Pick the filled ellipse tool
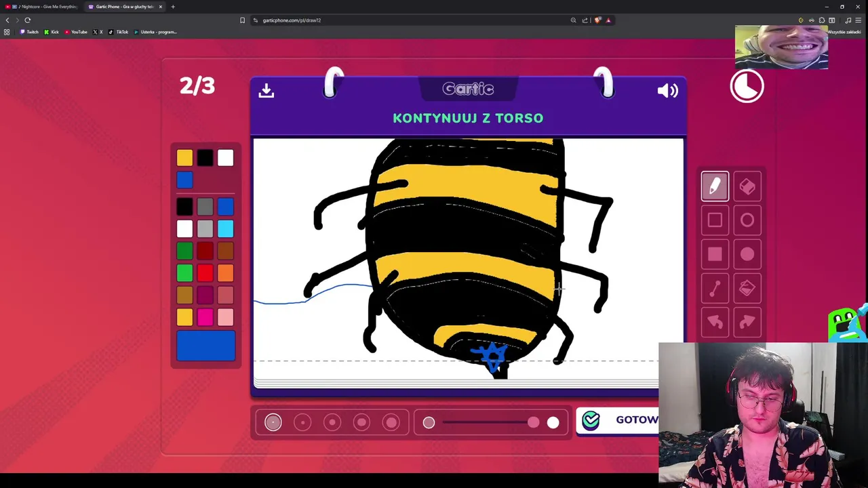 click(x=747, y=254)
